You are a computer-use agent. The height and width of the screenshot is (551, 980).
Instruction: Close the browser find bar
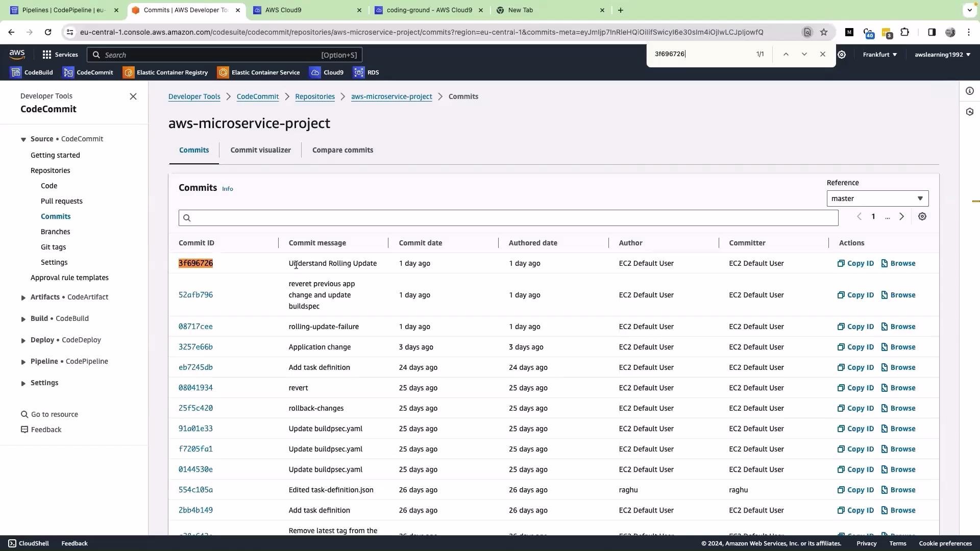[823, 54]
